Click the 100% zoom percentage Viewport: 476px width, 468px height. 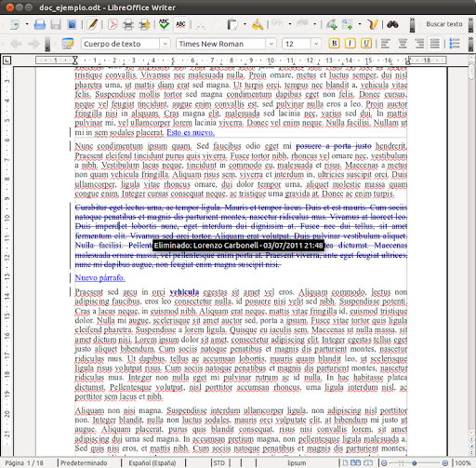click(x=463, y=463)
